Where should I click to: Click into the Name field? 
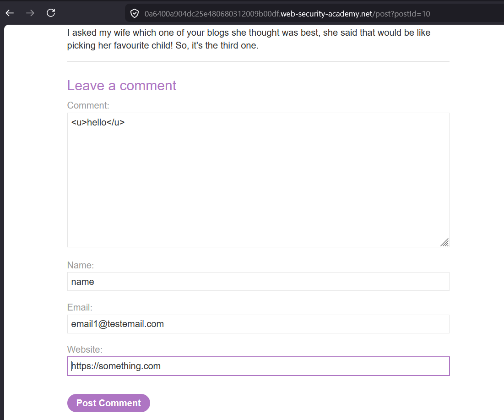(x=258, y=282)
